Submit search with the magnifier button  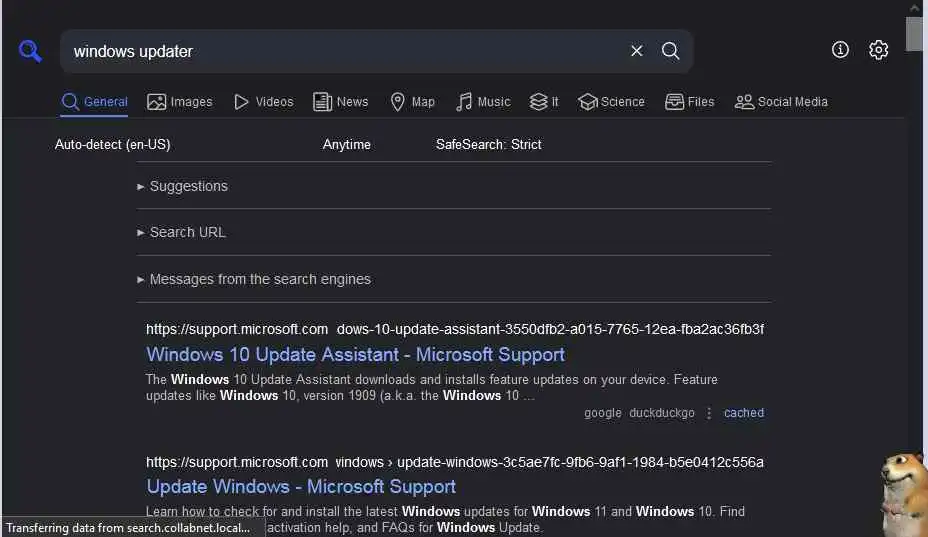[x=671, y=51]
